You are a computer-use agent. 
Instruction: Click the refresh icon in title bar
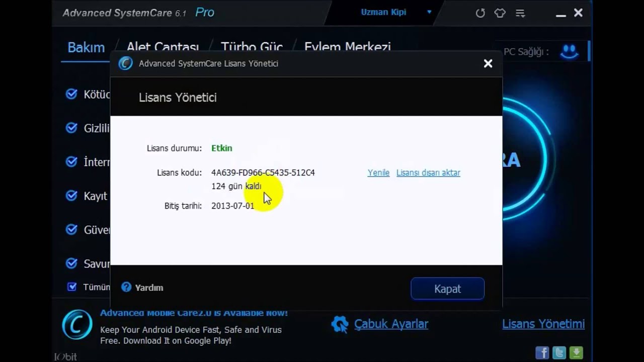tap(480, 13)
